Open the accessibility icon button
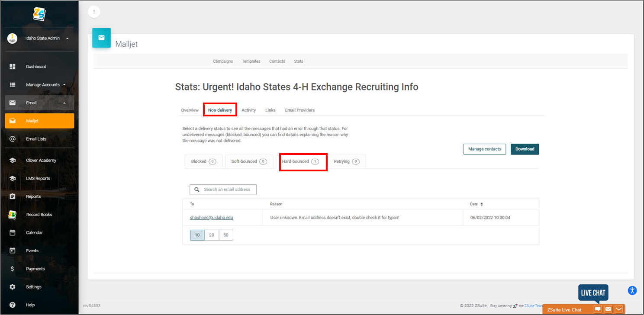644x315 pixels. [632, 290]
